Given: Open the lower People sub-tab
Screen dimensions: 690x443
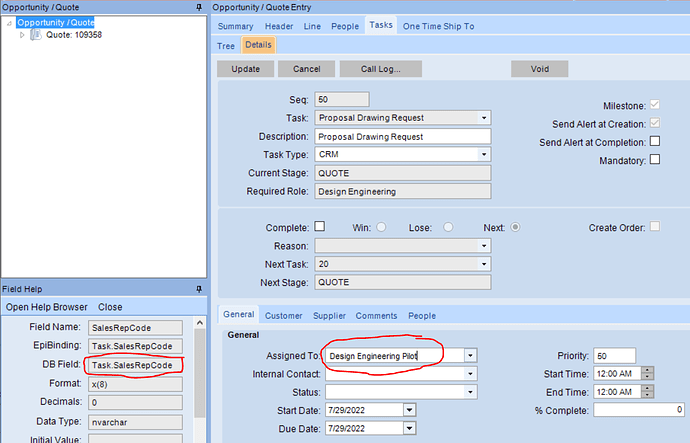Looking at the screenshot, I should [x=422, y=316].
